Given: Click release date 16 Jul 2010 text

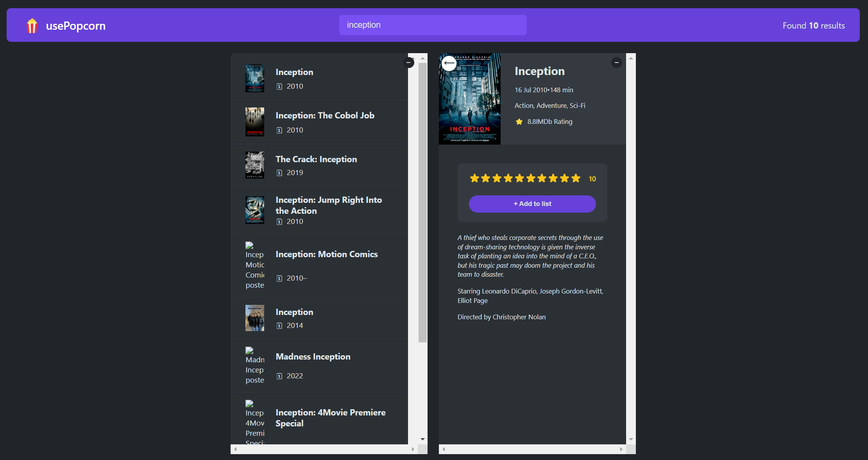Looking at the screenshot, I should click(531, 90).
